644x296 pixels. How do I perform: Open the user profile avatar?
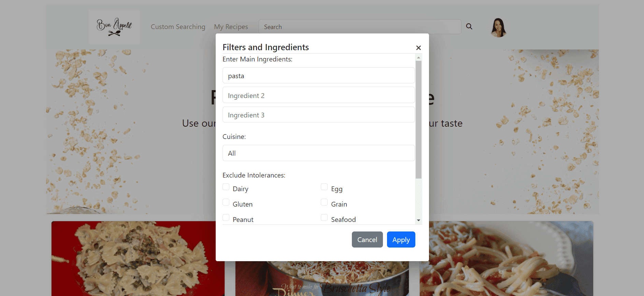tap(498, 27)
